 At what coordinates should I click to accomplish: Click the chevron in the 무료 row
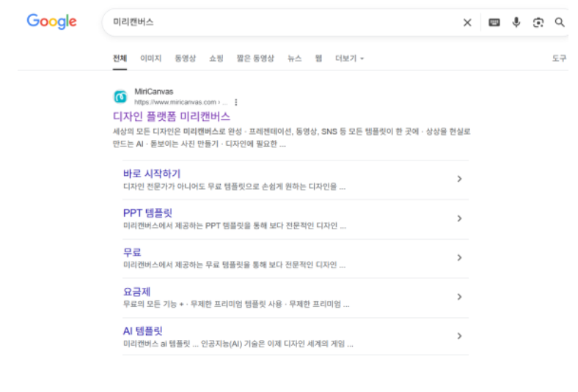click(459, 258)
